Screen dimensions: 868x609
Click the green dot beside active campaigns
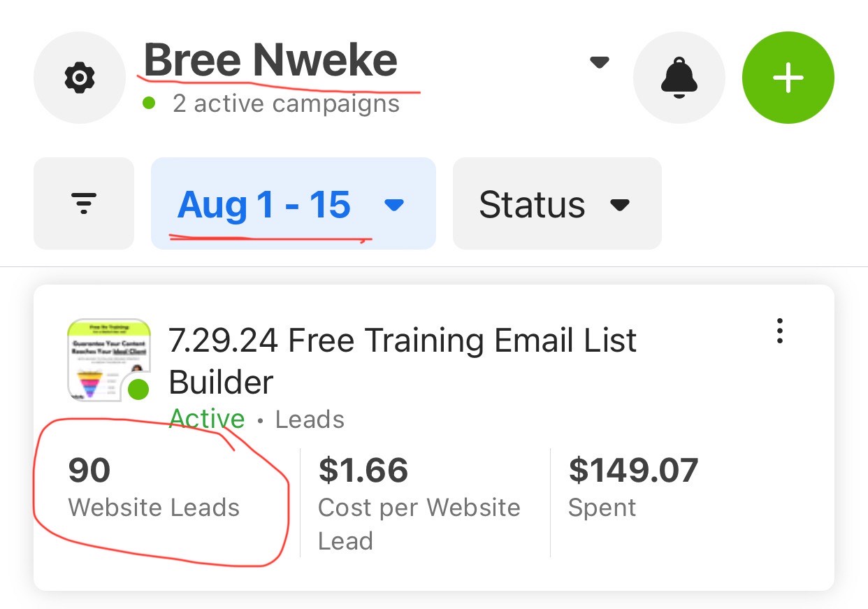(148, 103)
